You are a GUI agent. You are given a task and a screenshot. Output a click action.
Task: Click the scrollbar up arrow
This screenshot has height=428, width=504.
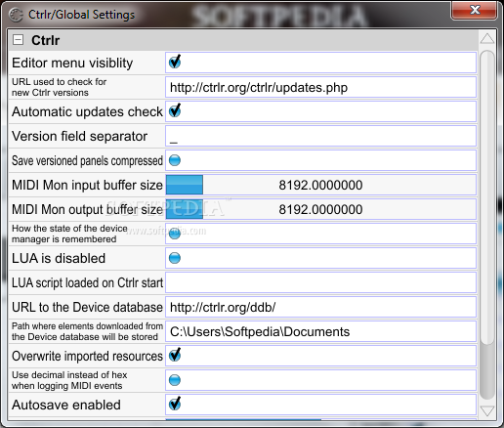click(x=487, y=39)
